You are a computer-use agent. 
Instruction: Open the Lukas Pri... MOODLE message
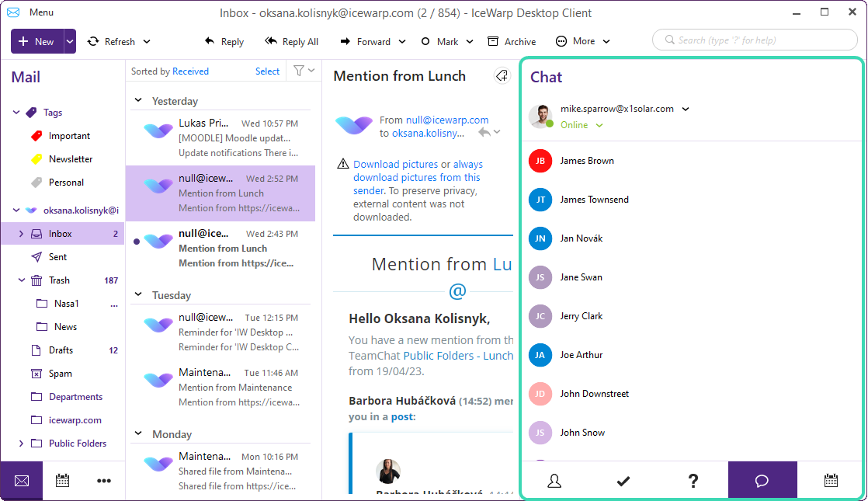[220, 137]
